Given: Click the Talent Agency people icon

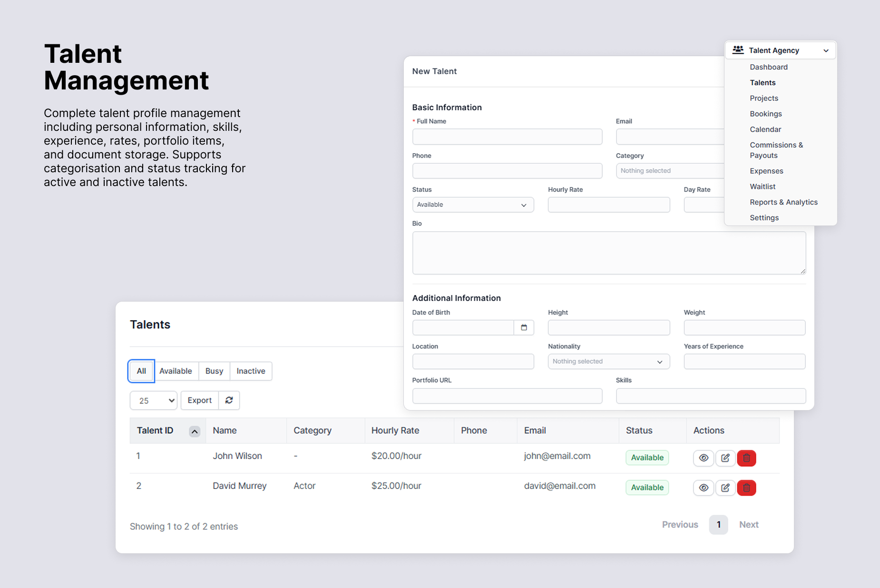Looking at the screenshot, I should pos(738,50).
